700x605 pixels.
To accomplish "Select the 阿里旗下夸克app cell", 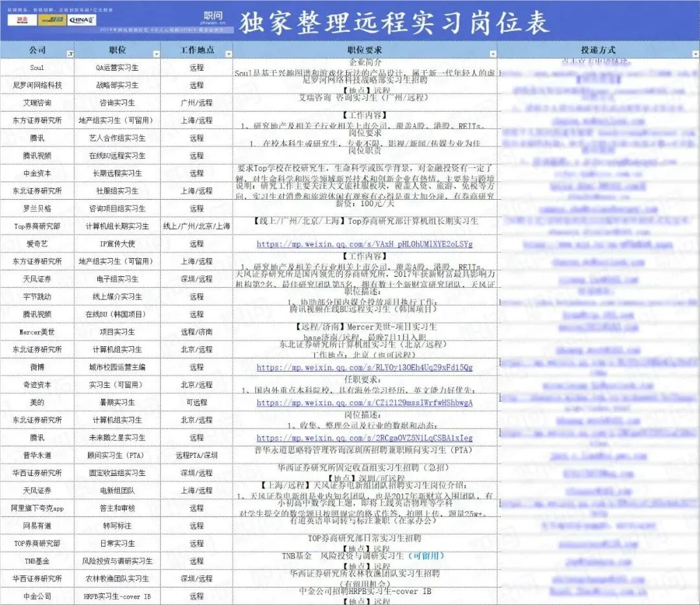I will coord(37,508).
